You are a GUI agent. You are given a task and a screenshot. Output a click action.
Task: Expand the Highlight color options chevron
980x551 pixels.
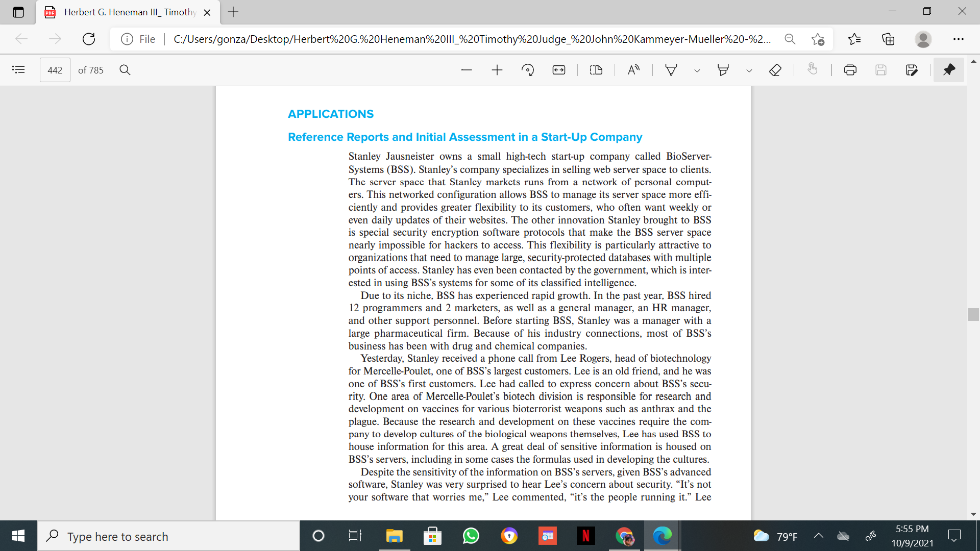point(749,70)
